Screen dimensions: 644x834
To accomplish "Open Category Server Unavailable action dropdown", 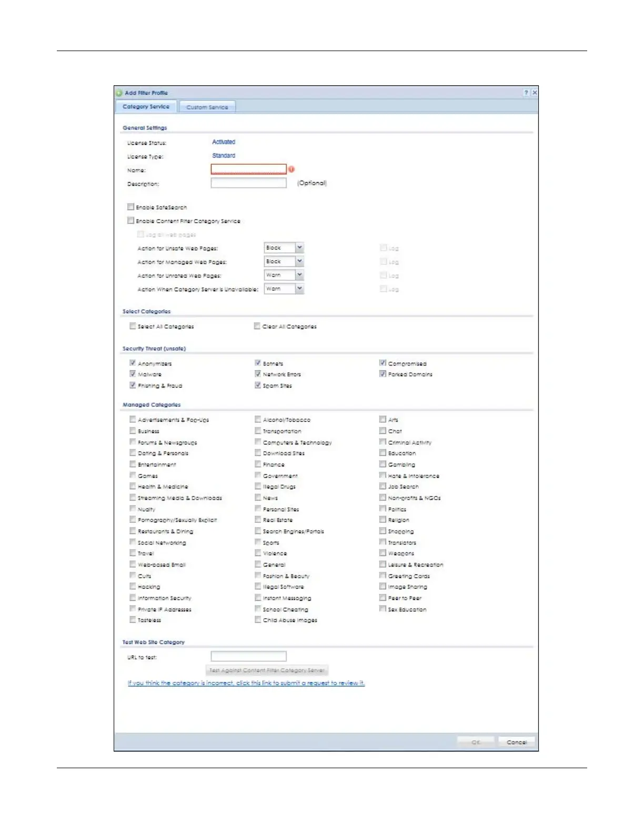I will [299, 289].
